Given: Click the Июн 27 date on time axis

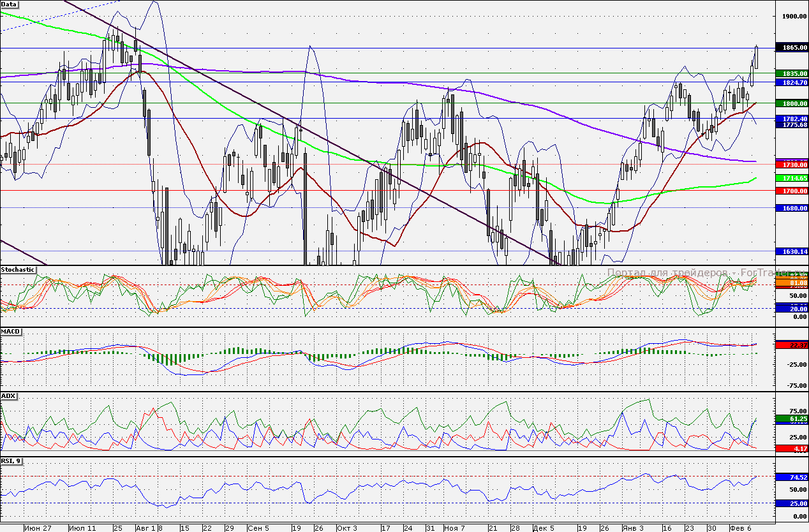Looking at the screenshot, I should pos(37,528).
